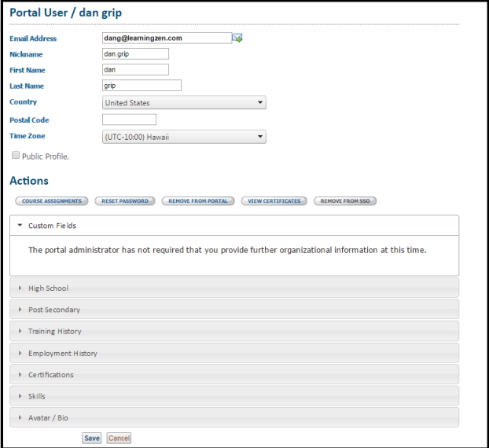This screenshot has width=489, height=448.
Task: Click the View Certificates button
Action: pyautogui.click(x=274, y=201)
